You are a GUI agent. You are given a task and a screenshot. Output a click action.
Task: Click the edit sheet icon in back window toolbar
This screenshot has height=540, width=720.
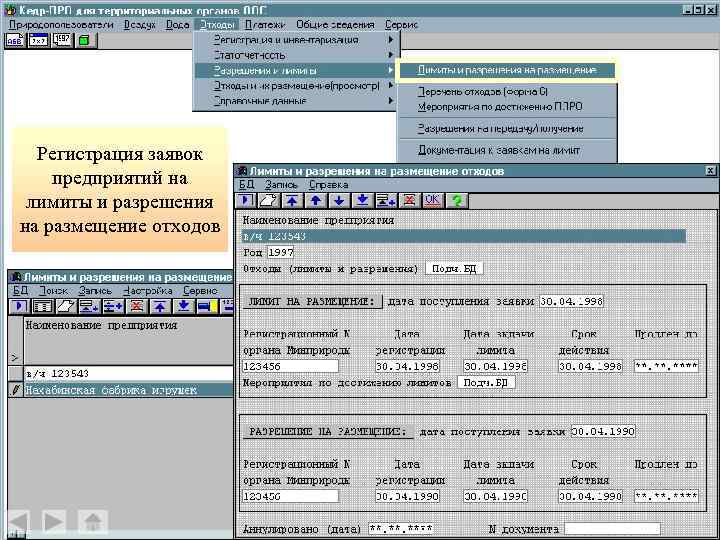coord(66,306)
